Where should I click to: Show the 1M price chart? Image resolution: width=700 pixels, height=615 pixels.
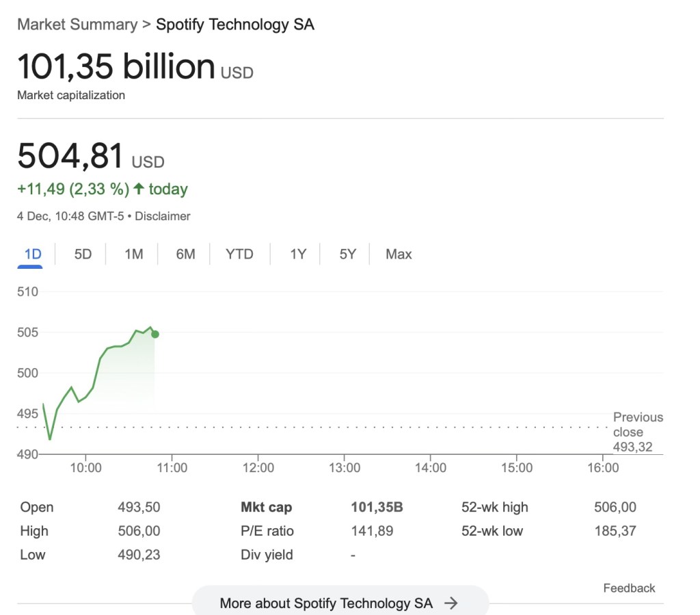tap(133, 254)
